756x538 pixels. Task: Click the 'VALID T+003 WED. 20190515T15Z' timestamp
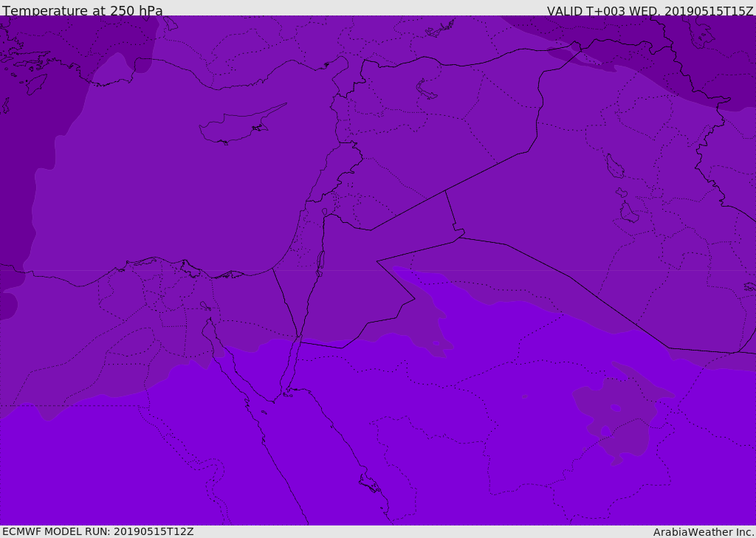point(650,10)
